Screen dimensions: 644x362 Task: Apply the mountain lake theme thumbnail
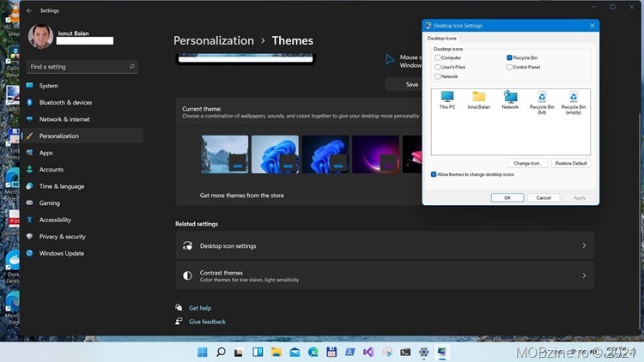coord(225,154)
